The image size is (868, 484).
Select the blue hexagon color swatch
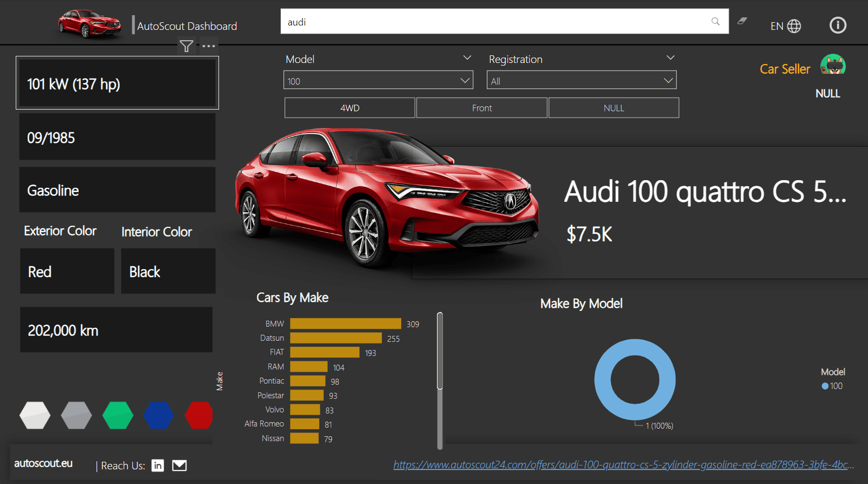pos(159,415)
